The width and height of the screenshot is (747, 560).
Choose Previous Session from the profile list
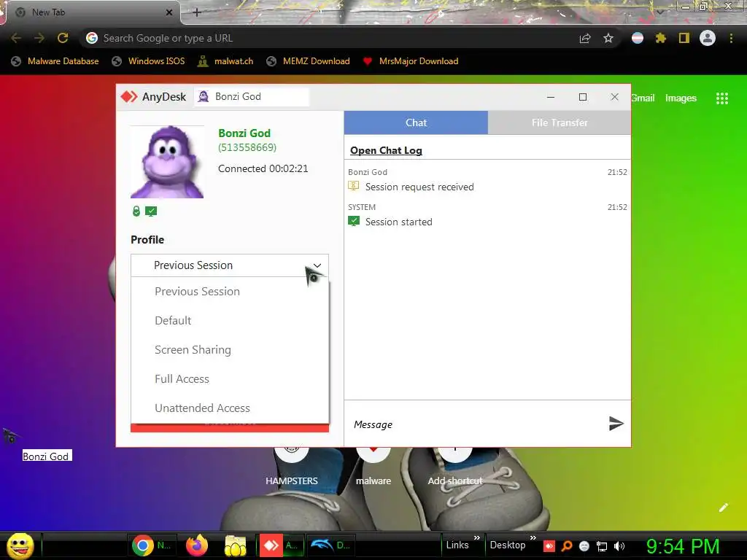click(x=230, y=292)
